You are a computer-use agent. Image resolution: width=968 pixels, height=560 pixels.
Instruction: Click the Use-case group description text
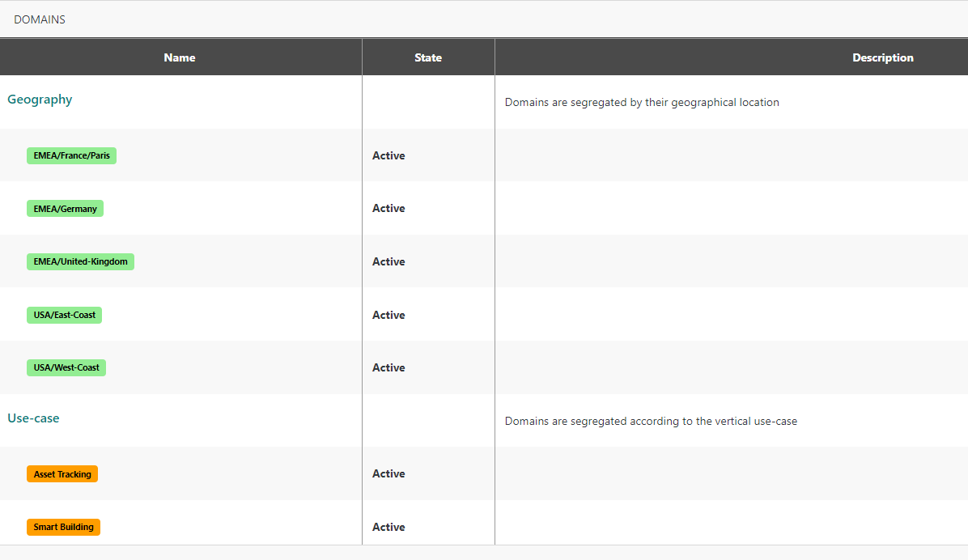pos(651,421)
